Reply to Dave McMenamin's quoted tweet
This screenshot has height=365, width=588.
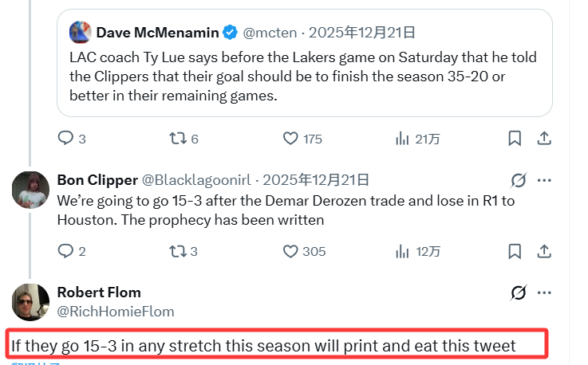[65, 138]
